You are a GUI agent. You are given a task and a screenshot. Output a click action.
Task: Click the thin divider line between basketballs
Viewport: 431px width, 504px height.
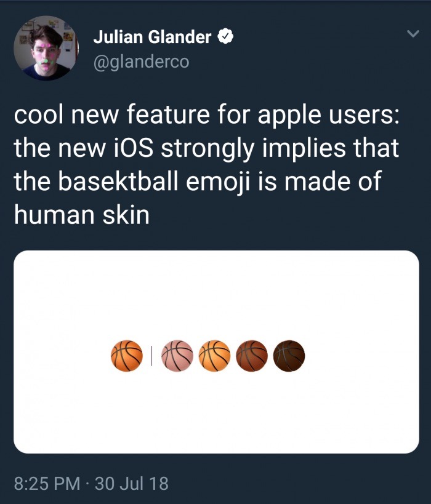151,356
